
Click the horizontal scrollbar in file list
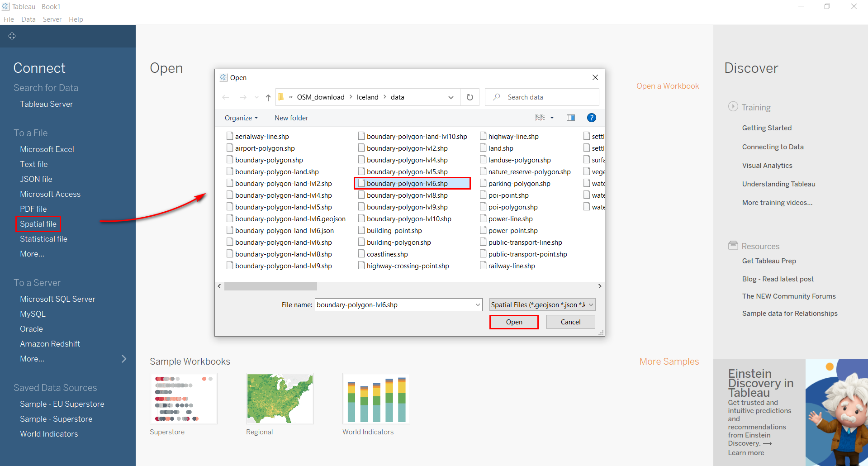point(270,286)
